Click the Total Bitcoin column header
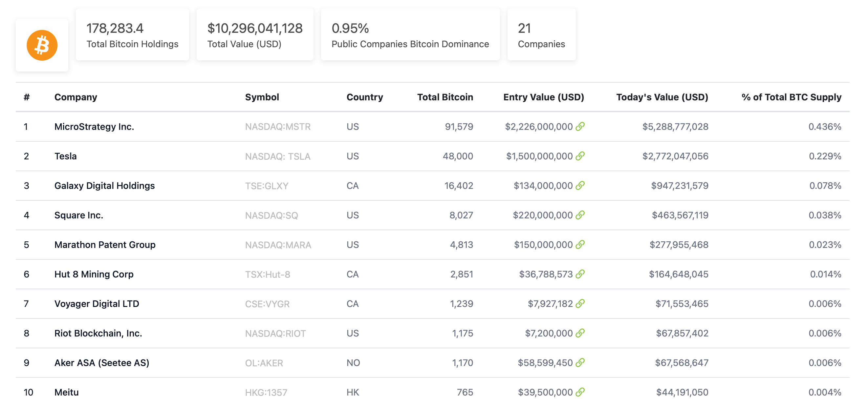Screen dimensions: 868x406 tap(445, 97)
